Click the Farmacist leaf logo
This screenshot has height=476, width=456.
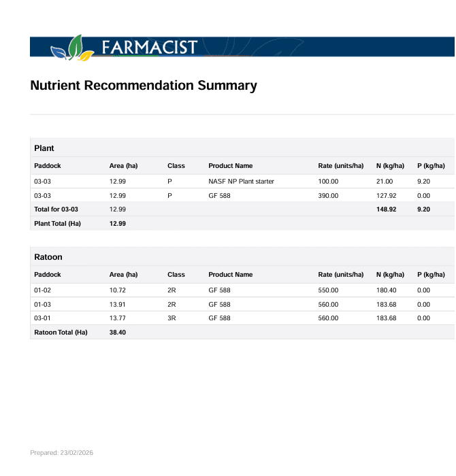tap(72, 48)
